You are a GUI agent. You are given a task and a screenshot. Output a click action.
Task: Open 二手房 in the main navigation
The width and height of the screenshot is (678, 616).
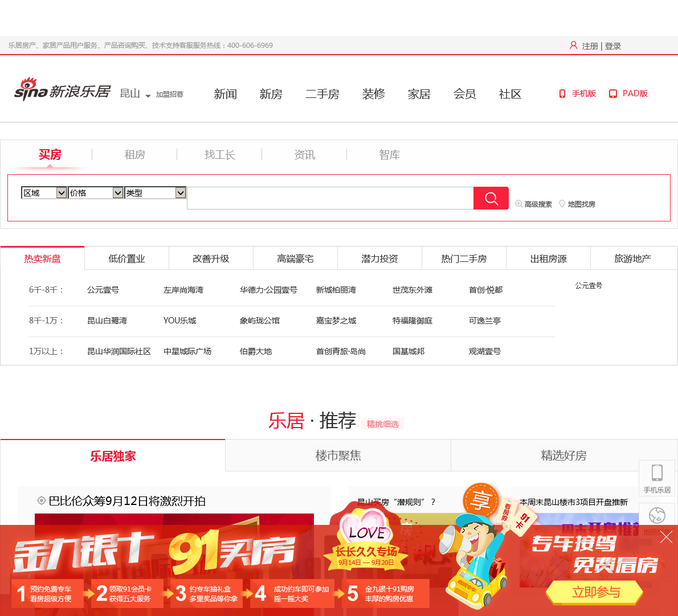click(x=322, y=94)
